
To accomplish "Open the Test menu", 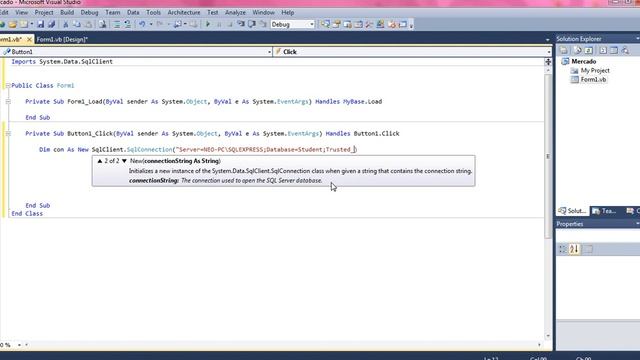I will click(x=213, y=13).
